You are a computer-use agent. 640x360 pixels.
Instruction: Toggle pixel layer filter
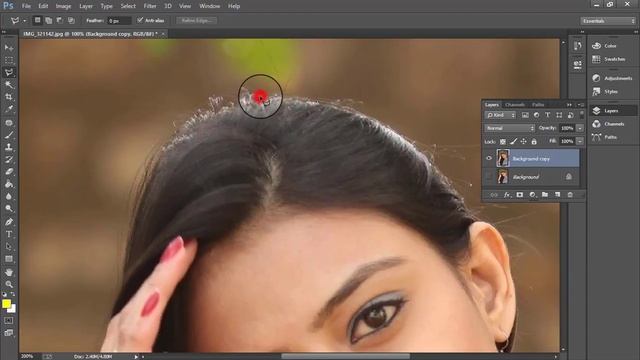click(525, 115)
